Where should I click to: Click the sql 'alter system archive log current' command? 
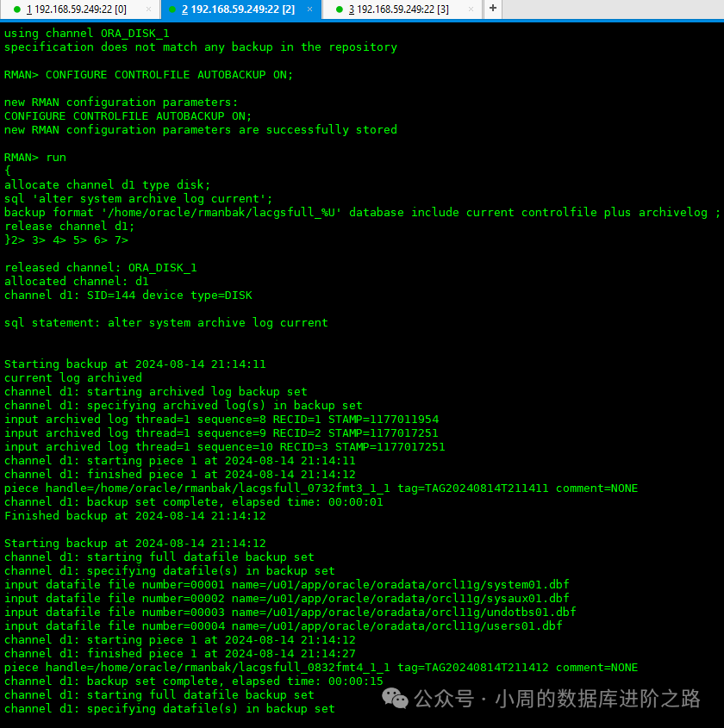139,199
